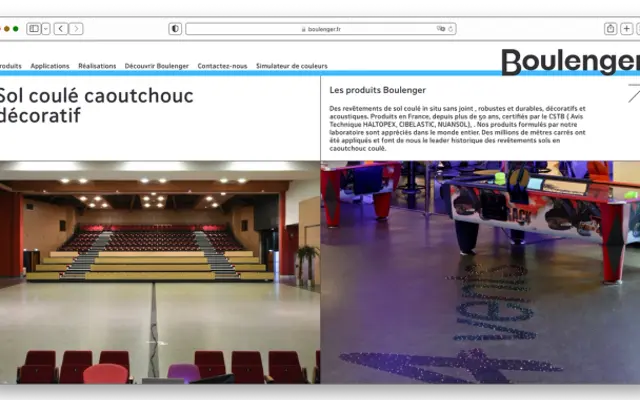Open a new tab with plus
The height and width of the screenshot is (400, 640).
tap(626, 29)
